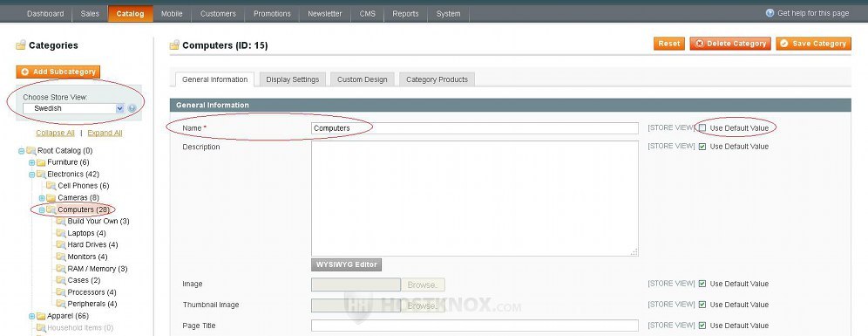Collapse the Root Catalog tree node

point(22,151)
